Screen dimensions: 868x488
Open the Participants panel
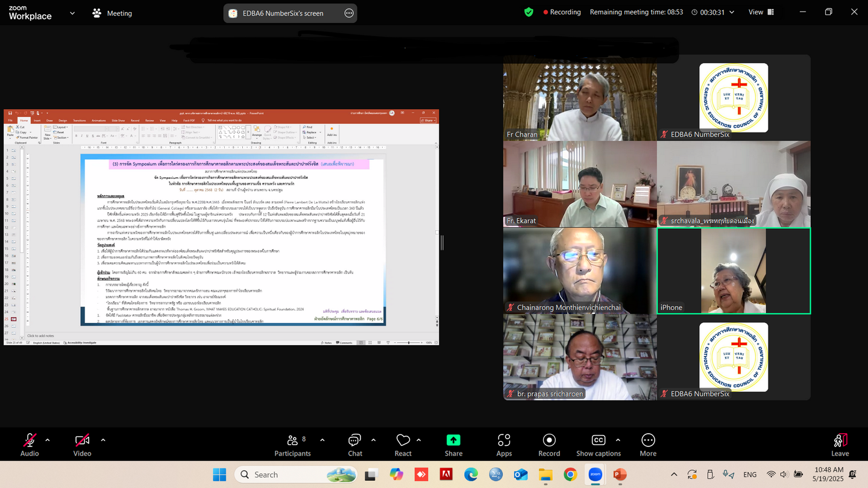[292, 445]
